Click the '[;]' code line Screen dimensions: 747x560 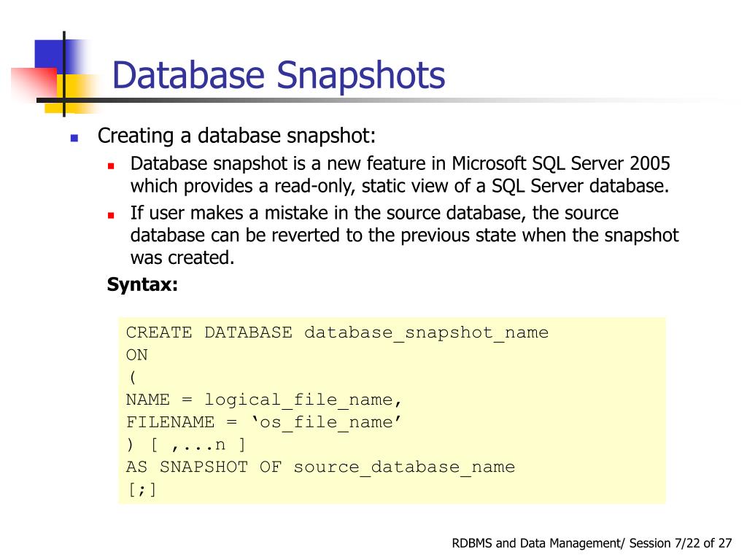[x=142, y=489]
